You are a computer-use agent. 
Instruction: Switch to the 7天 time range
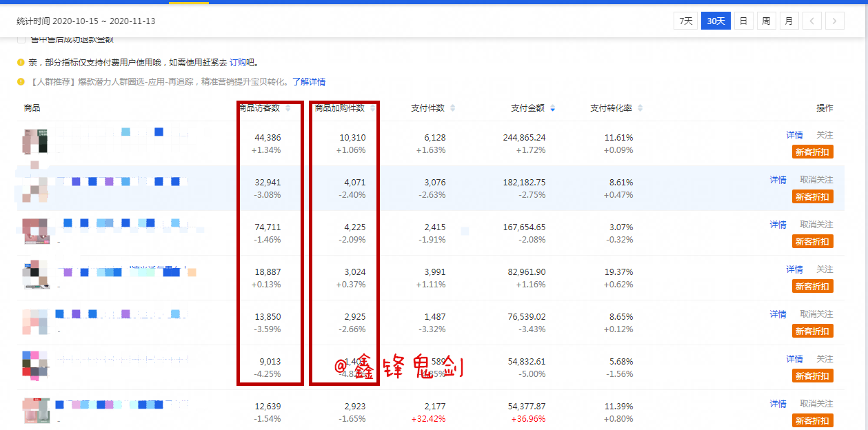[685, 21]
